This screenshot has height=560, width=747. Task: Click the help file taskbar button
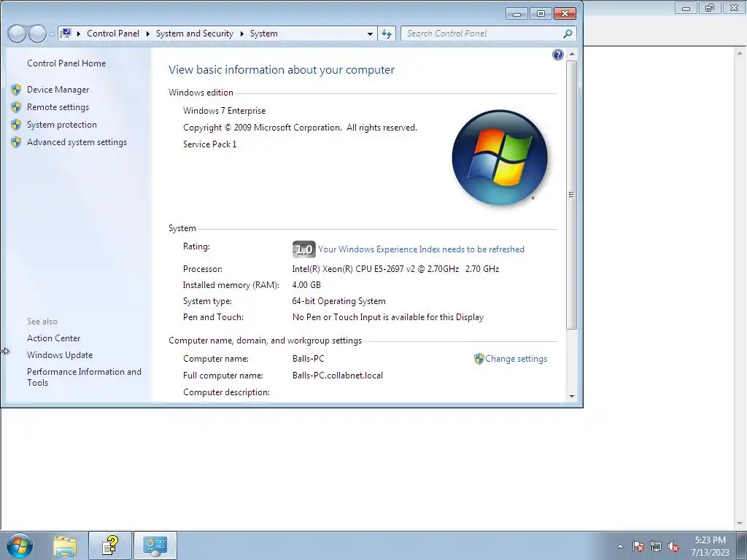110,545
